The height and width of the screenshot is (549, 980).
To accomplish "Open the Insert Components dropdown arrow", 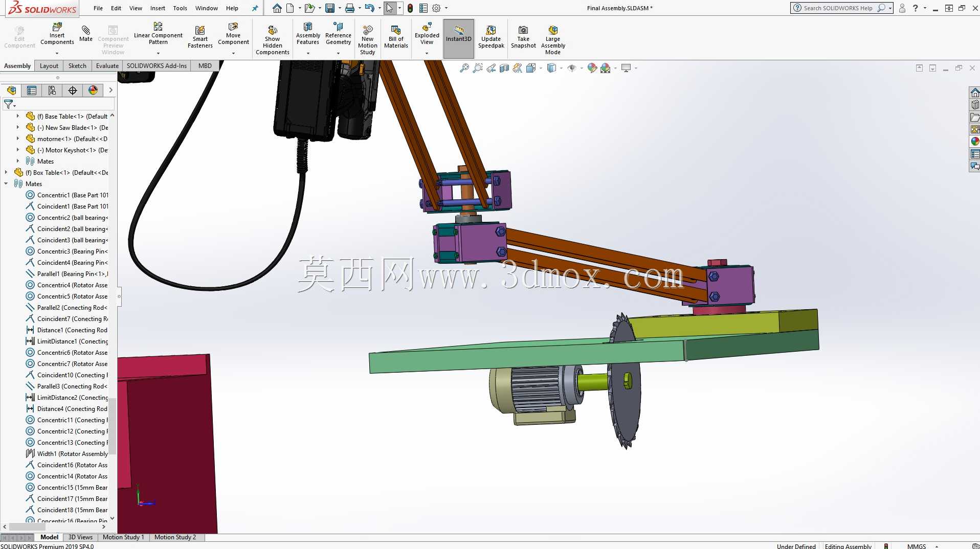I will (57, 53).
